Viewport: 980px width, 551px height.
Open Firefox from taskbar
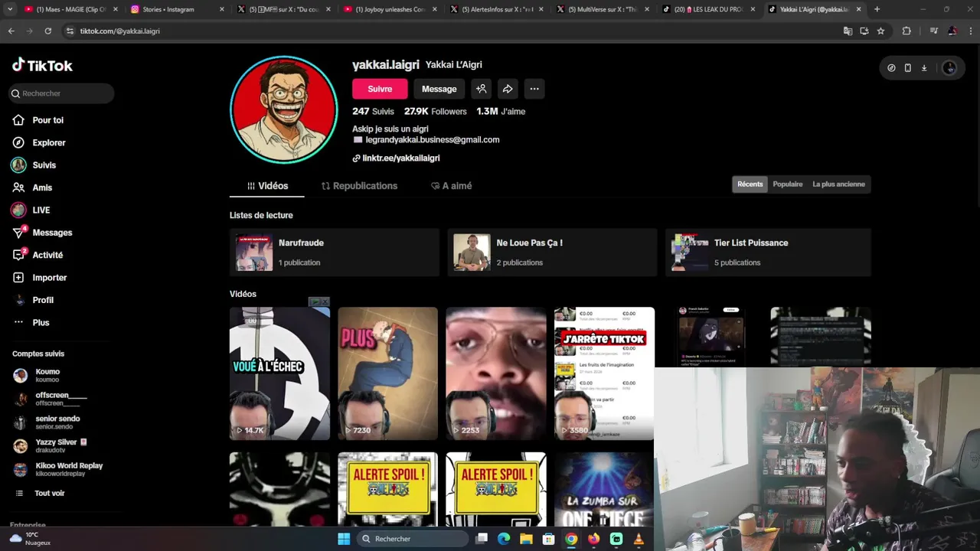(x=593, y=539)
